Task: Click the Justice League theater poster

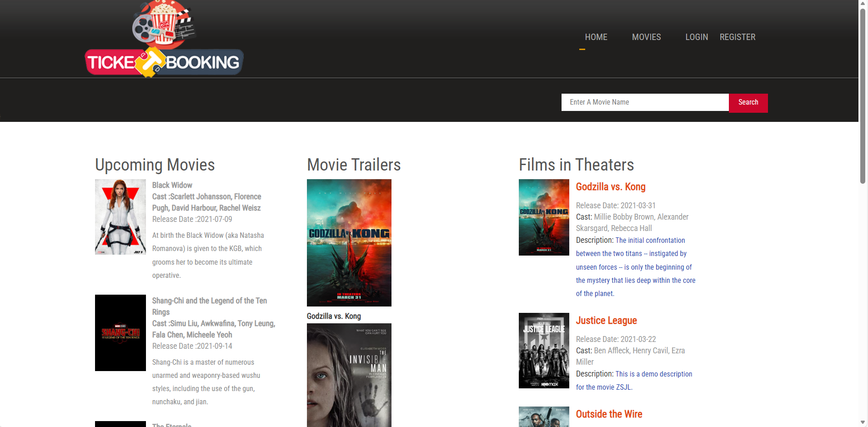Action: pyautogui.click(x=543, y=350)
